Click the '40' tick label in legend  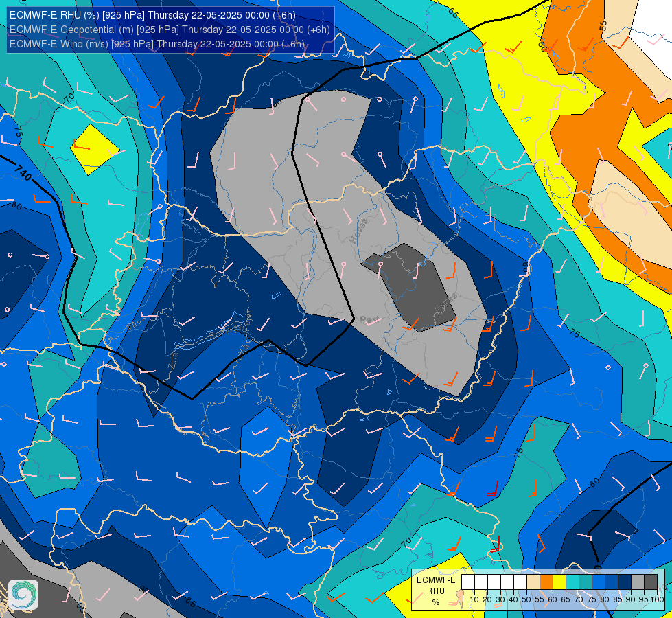(x=513, y=599)
